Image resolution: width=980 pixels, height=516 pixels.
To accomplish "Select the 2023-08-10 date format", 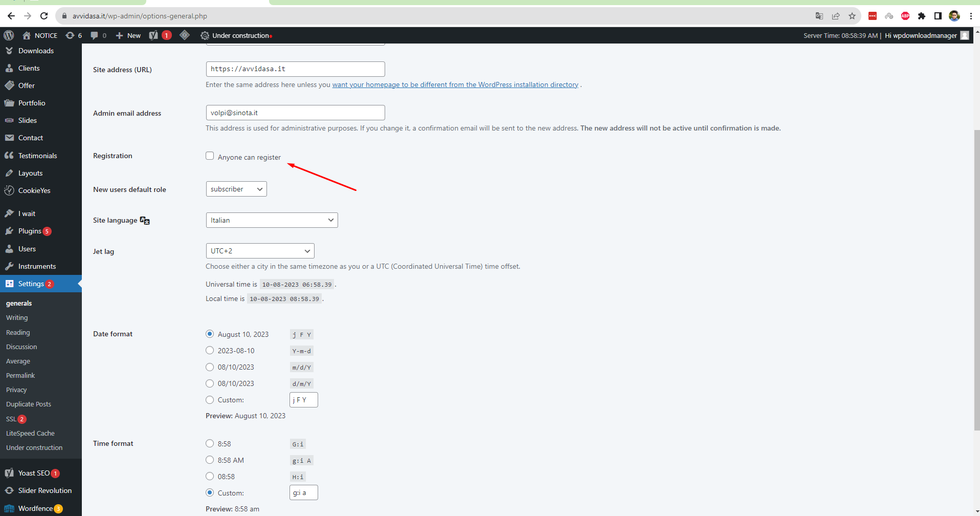I will click(x=210, y=350).
